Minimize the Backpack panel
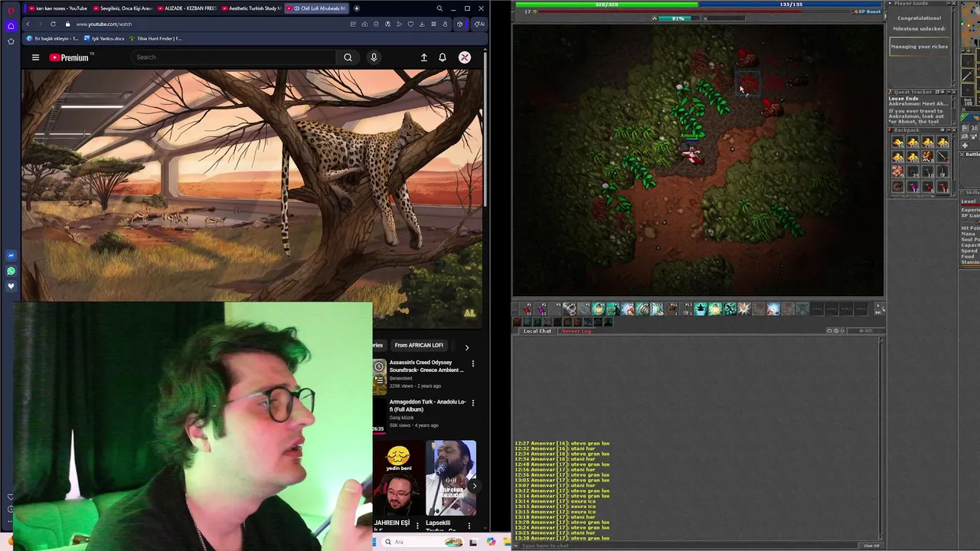Viewport: 980px width, 551px height. (949, 130)
